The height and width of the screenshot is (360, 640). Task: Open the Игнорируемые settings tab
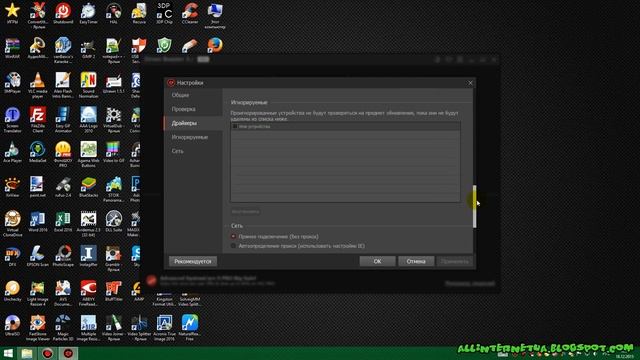click(x=190, y=137)
